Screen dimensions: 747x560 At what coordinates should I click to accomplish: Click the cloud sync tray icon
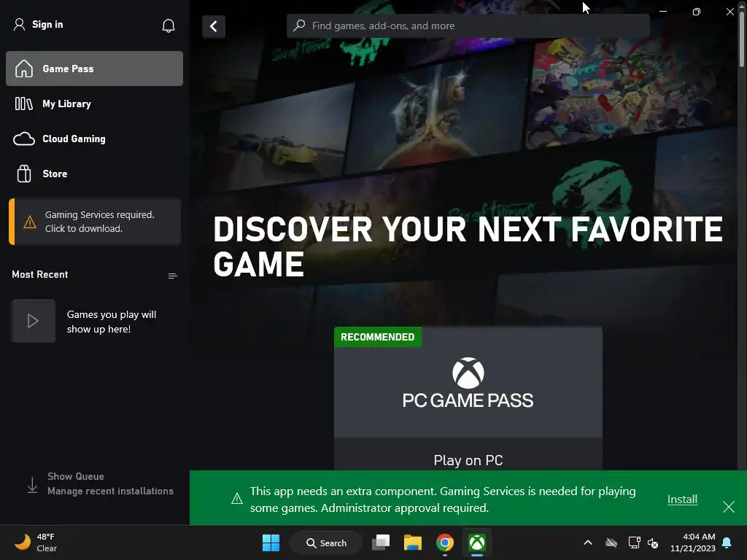[611, 542]
